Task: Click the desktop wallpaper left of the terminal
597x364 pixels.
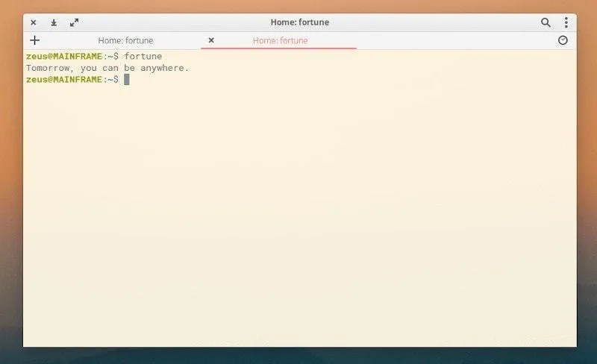Action: pos(10,186)
